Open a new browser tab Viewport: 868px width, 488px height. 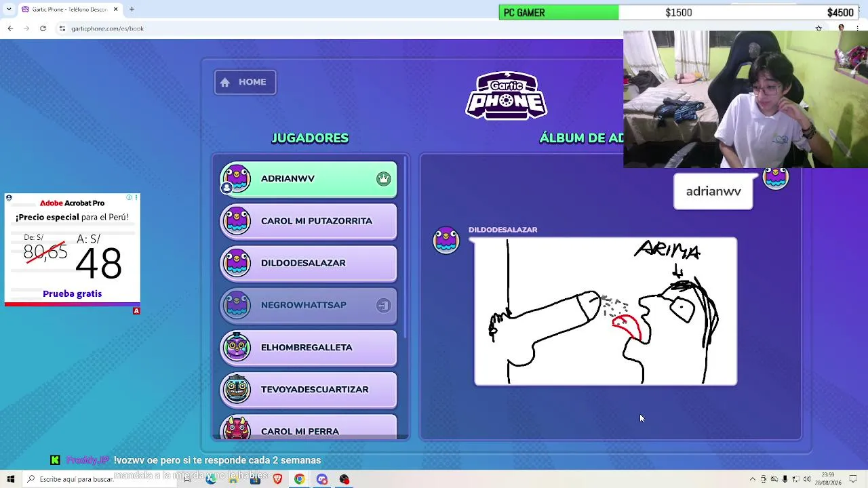132,9
